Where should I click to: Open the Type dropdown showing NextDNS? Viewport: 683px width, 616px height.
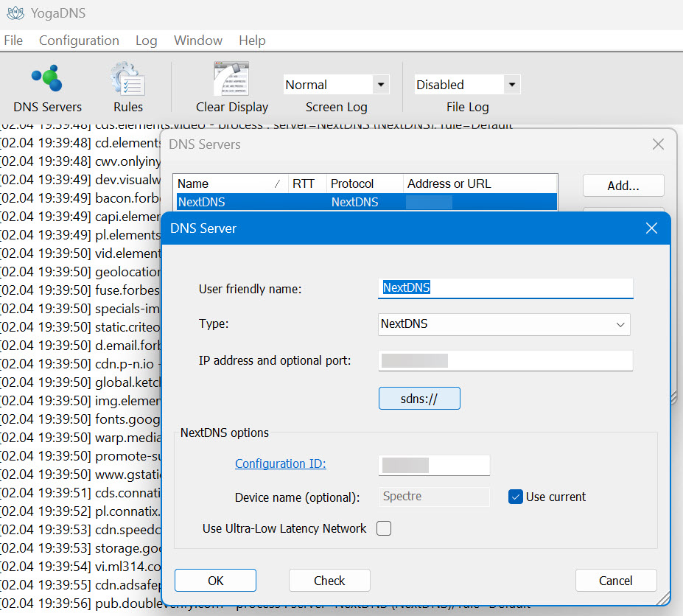(505, 324)
